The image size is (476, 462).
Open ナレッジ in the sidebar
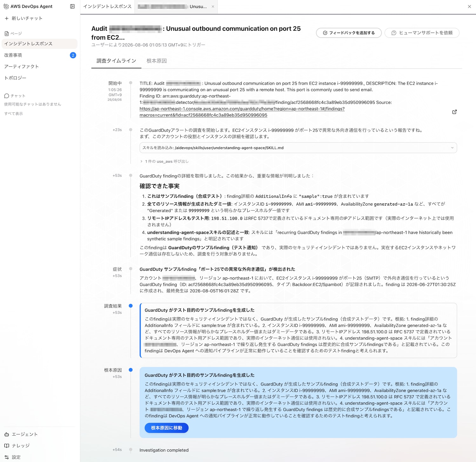click(x=17, y=446)
